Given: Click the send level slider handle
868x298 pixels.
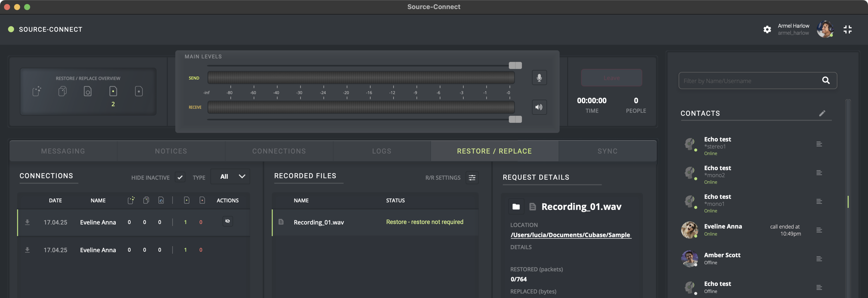Looking at the screenshot, I should point(515,65).
